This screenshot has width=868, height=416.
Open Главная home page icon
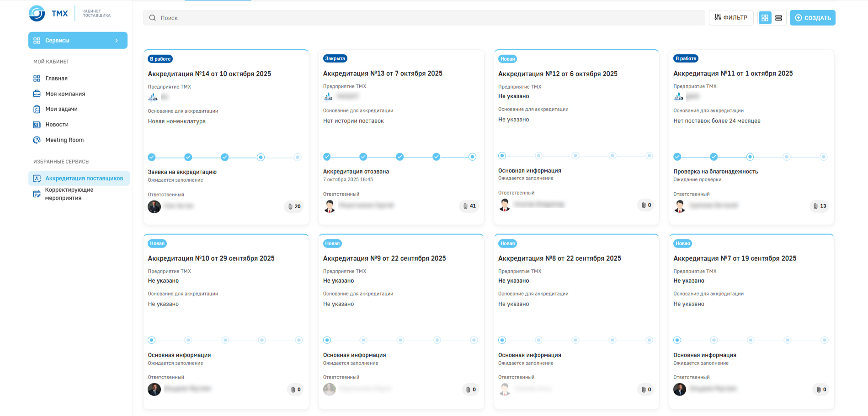37,79
